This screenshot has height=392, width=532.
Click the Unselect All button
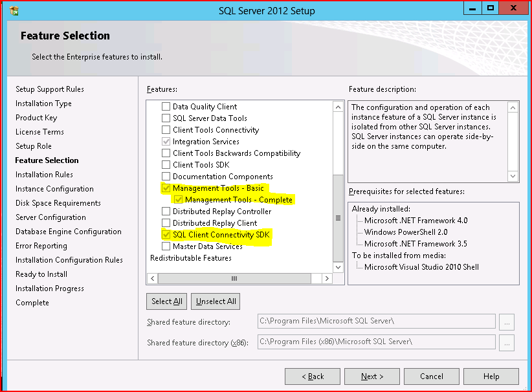(x=216, y=301)
